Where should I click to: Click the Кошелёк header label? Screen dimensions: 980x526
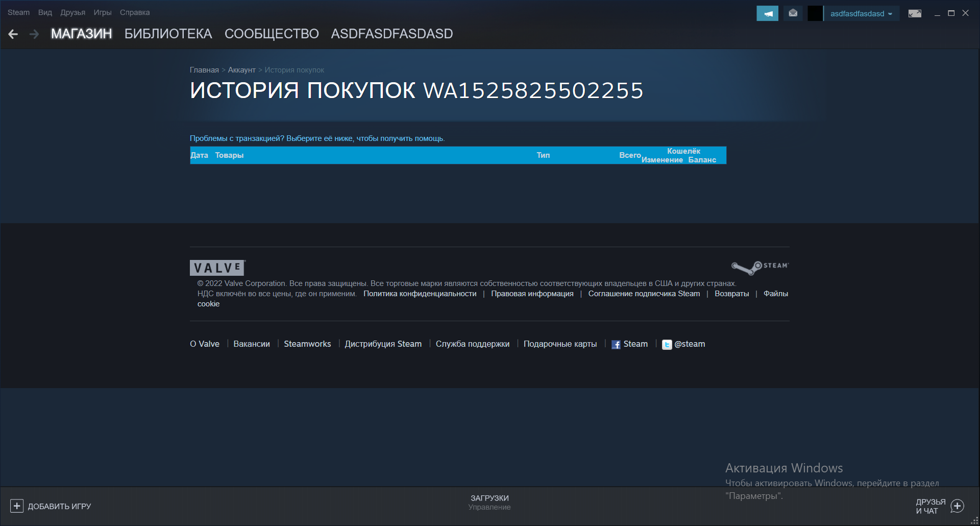(x=683, y=151)
